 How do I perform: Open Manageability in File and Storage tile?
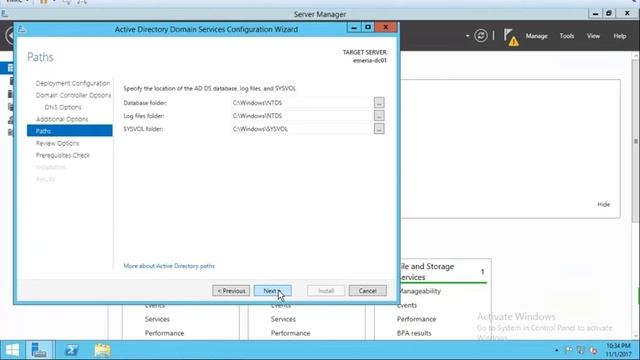coord(420,291)
